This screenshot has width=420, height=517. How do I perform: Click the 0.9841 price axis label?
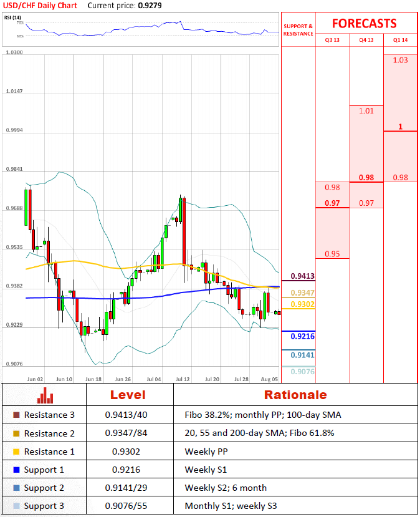click(14, 169)
